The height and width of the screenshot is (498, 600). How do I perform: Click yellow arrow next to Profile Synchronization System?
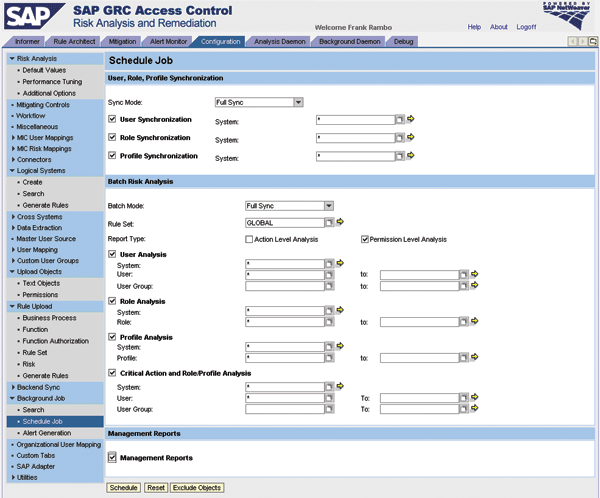(x=410, y=156)
